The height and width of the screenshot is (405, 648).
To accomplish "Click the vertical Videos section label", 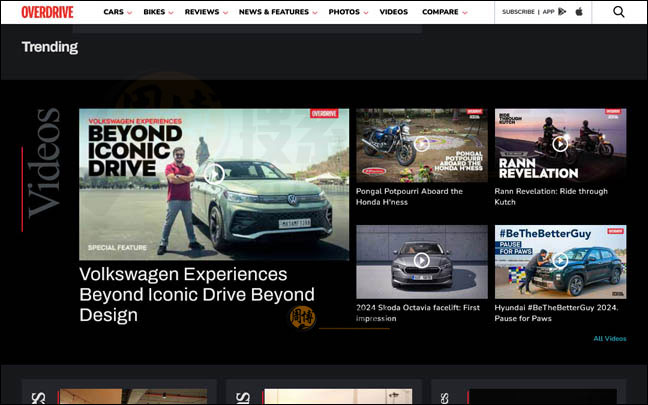I will tap(44, 163).
